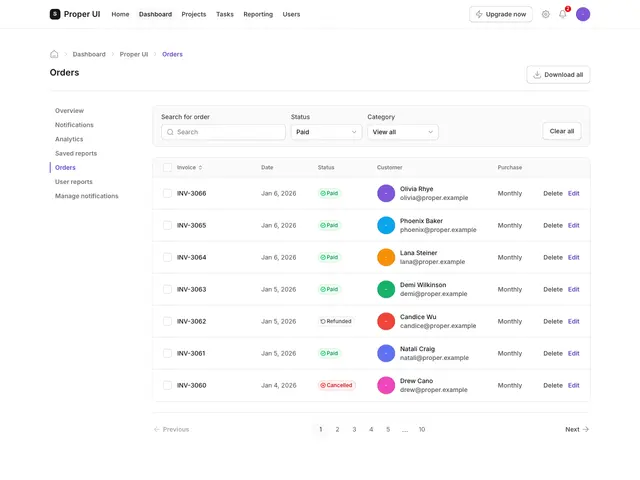Click the Clear all filters button
This screenshot has width=640, height=480.
[x=562, y=131]
